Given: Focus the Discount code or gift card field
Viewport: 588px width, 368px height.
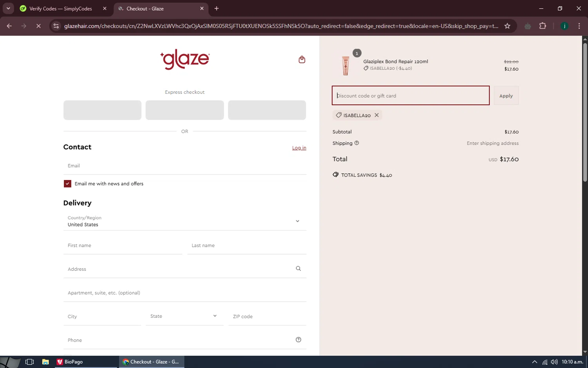Looking at the screenshot, I should click(410, 96).
